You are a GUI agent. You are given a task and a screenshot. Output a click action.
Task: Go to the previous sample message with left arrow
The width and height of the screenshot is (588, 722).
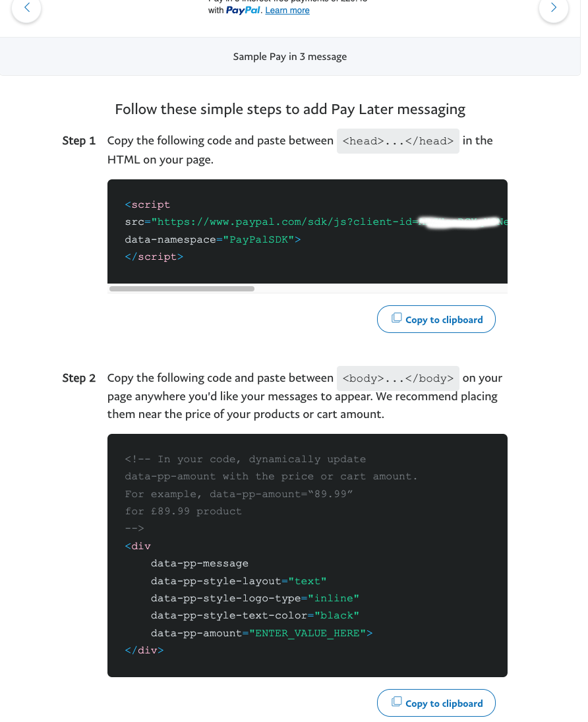click(x=27, y=7)
